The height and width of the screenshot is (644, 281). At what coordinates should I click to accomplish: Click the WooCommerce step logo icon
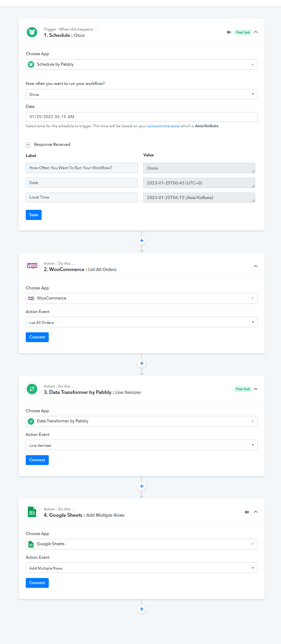pyautogui.click(x=32, y=266)
